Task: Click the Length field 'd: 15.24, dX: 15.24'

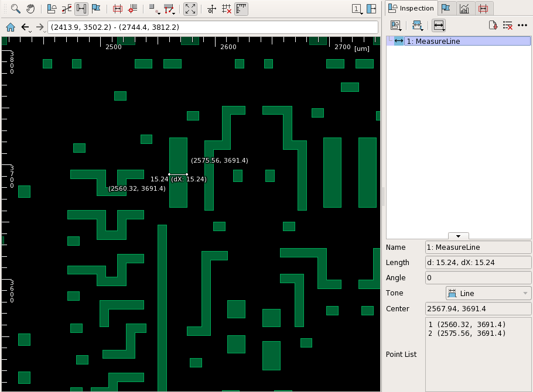Action: (x=478, y=263)
